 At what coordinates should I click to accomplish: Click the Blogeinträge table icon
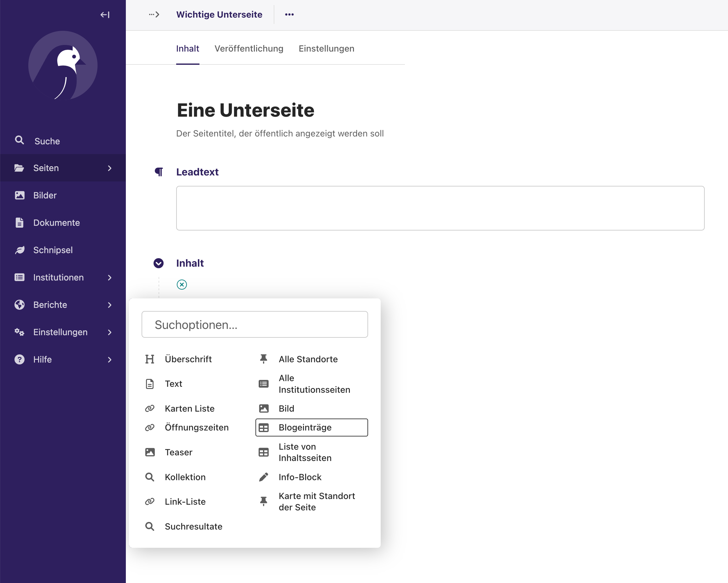(x=264, y=427)
